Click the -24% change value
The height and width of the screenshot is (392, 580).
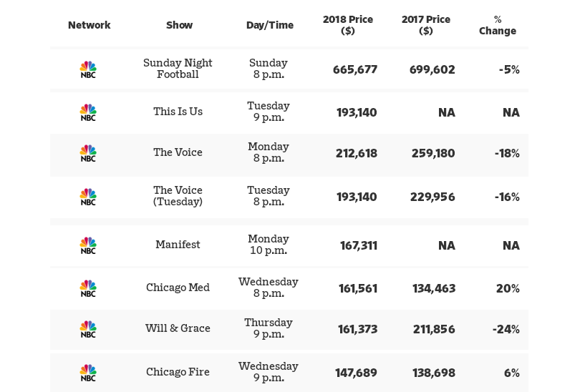[506, 329]
